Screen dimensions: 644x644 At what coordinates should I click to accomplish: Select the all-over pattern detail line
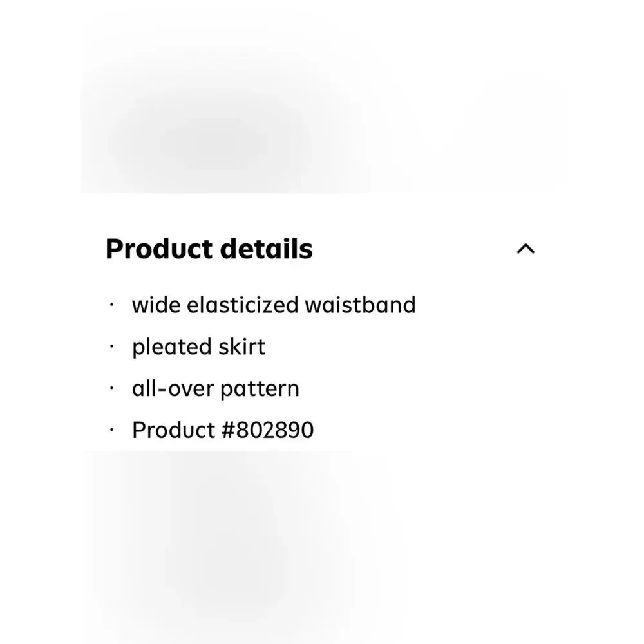point(216,388)
